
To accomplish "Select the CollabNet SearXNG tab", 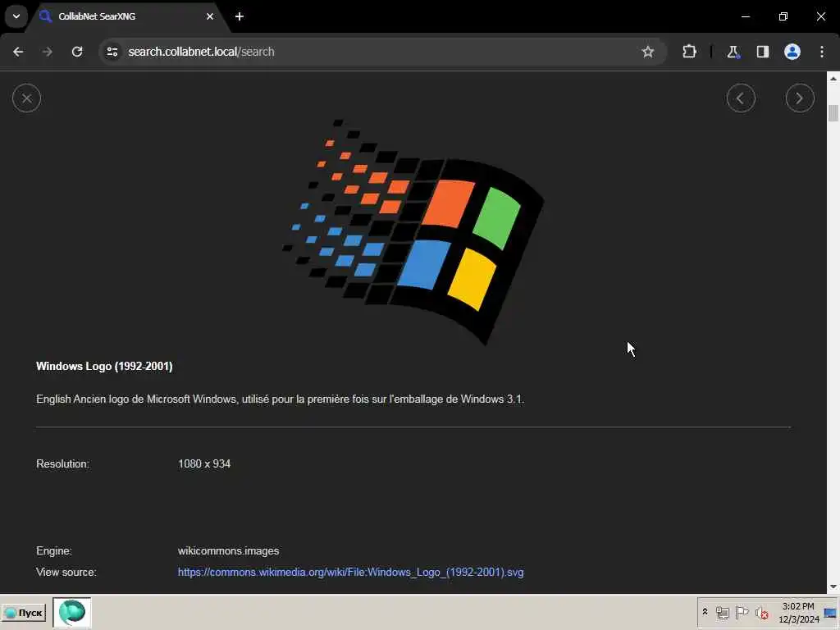I will click(x=127, y=16).
